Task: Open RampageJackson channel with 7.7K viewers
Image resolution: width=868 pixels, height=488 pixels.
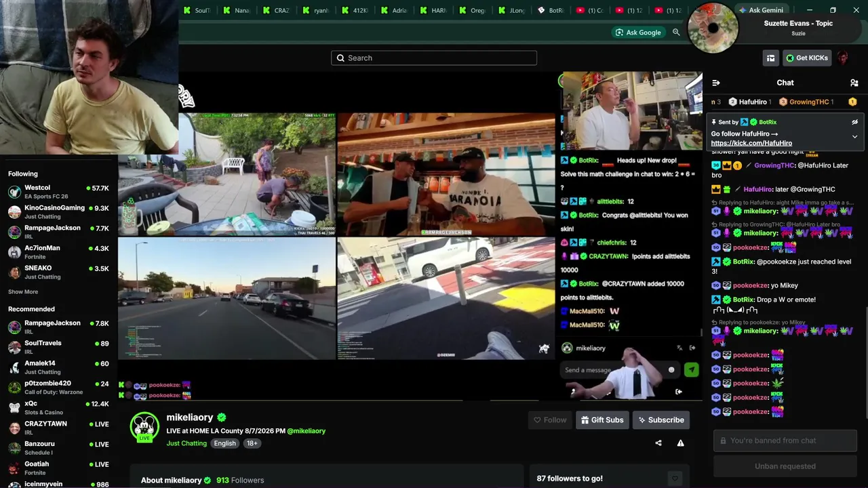Action: [59, 232]
